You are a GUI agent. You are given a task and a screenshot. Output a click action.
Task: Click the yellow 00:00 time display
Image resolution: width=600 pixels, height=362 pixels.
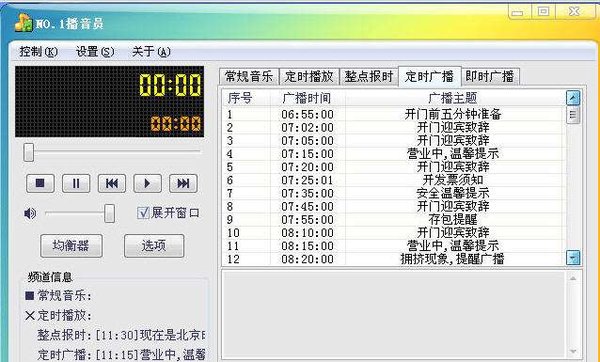click(170, 85)
